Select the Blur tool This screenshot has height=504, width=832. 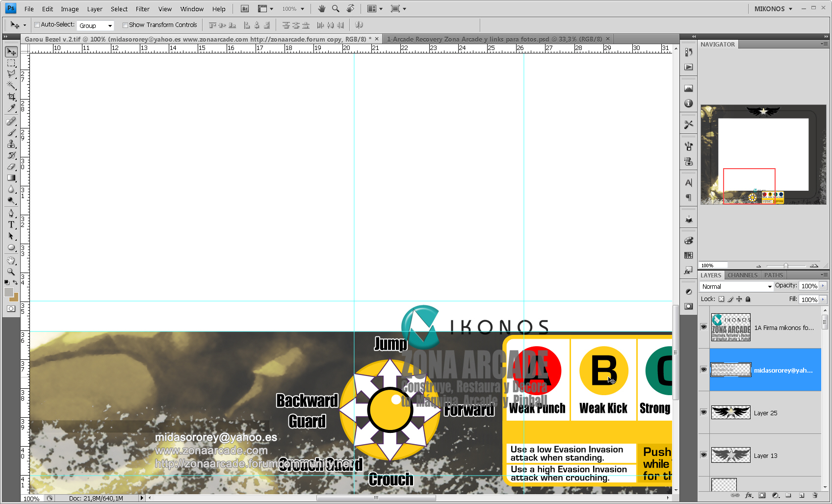pos(11,189)
